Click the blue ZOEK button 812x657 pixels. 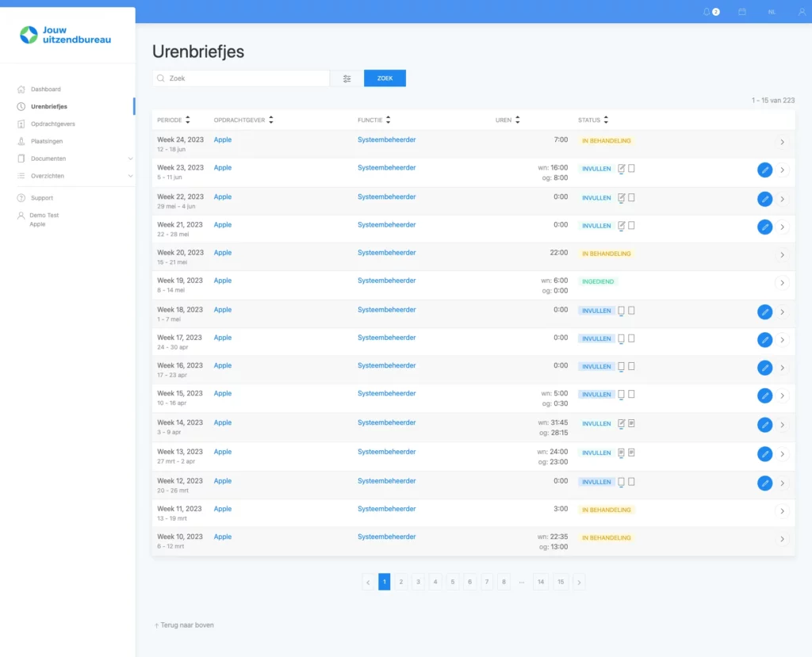click(385, 78)
